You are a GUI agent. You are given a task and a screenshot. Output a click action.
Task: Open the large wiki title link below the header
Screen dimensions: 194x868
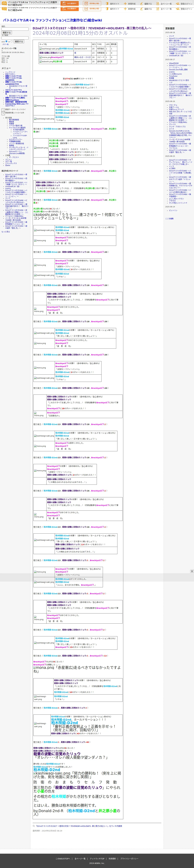point(52,20)
